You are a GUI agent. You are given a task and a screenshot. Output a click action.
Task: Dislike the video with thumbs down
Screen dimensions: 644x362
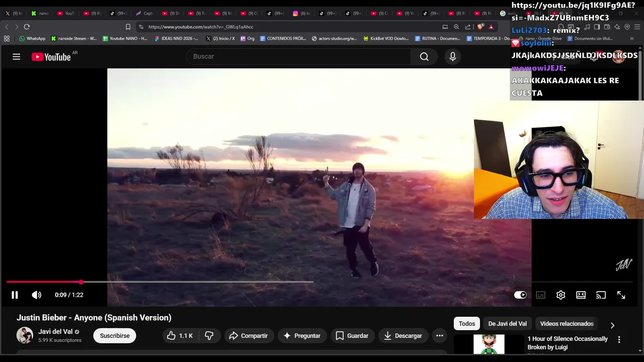[209, 336]
